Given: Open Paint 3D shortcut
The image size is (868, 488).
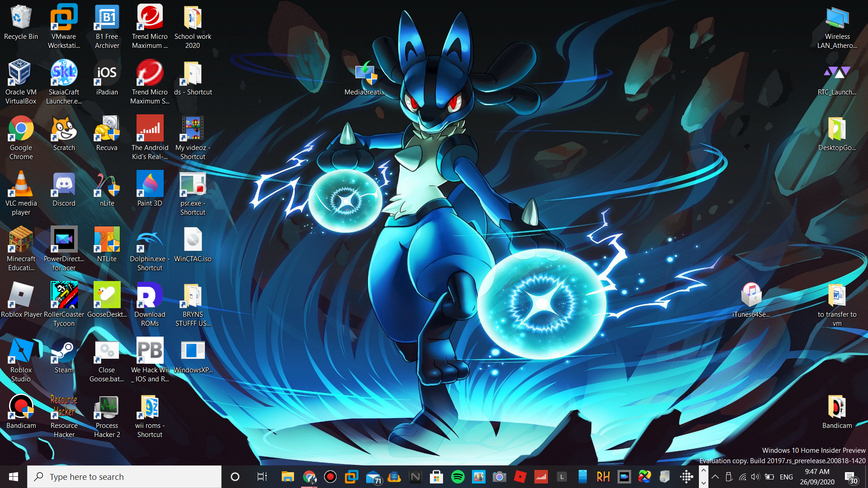Looking at the screenshot, I should (150, 188).
